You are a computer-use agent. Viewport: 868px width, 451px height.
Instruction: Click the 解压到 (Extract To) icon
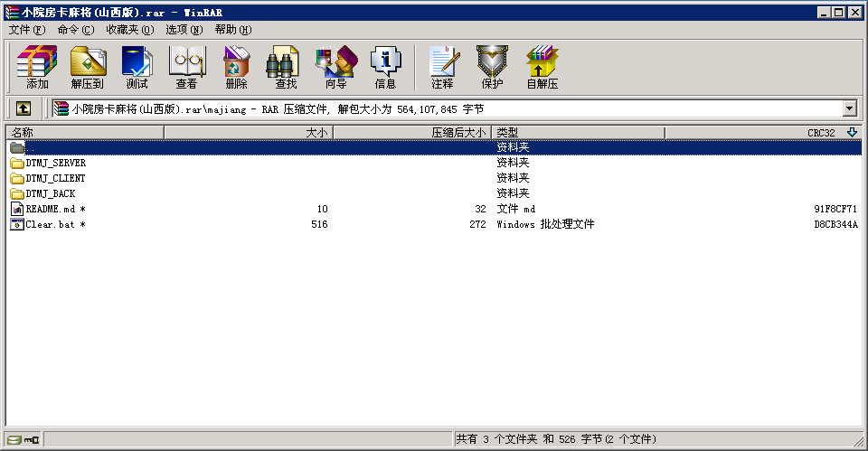pos(88,67)
